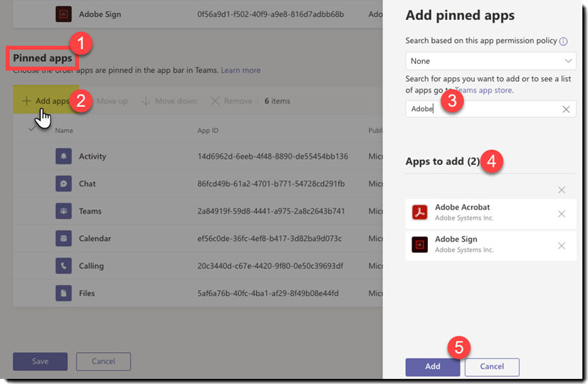Viewport: 588px width, 384px height.
Task: Click Cancel in Add pinned apps panel
Action: tap(492, 367)
